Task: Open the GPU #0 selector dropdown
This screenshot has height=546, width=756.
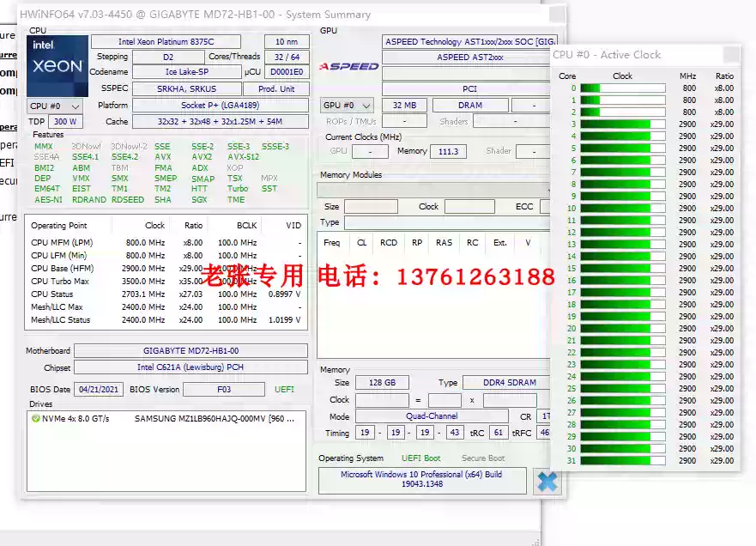Action: [x=347, y=105]
